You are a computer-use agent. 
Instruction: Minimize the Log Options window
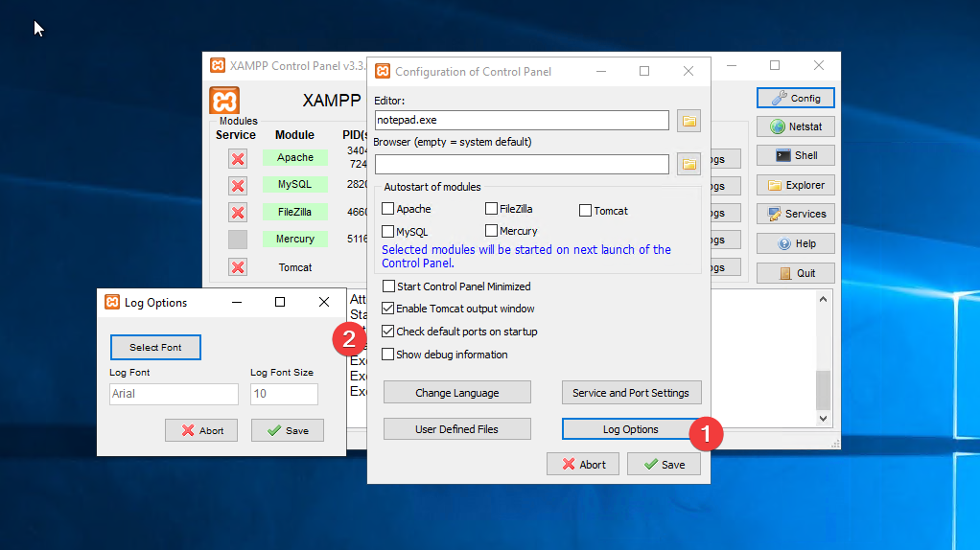click(x=237, y=302)
